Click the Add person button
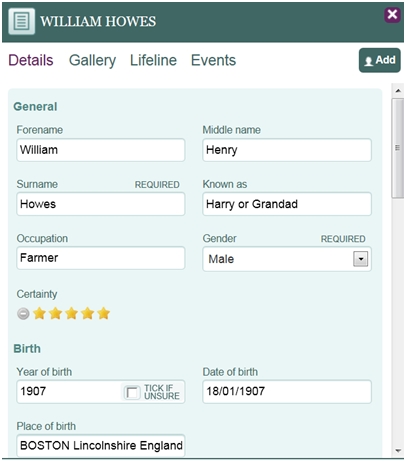The width and height of the screenshot is (406, 462). [x=380, y=60]
